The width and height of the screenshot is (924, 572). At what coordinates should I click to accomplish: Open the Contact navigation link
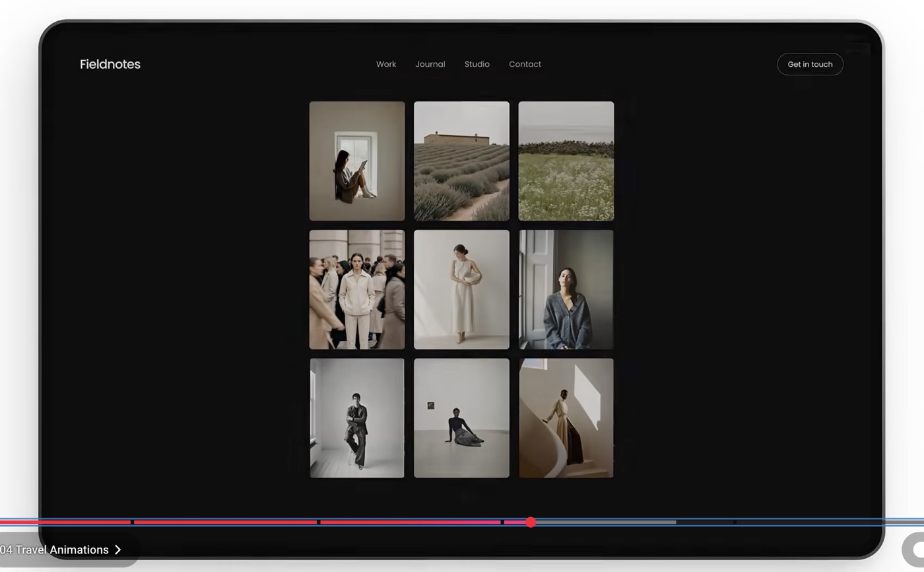coord(525,64)
